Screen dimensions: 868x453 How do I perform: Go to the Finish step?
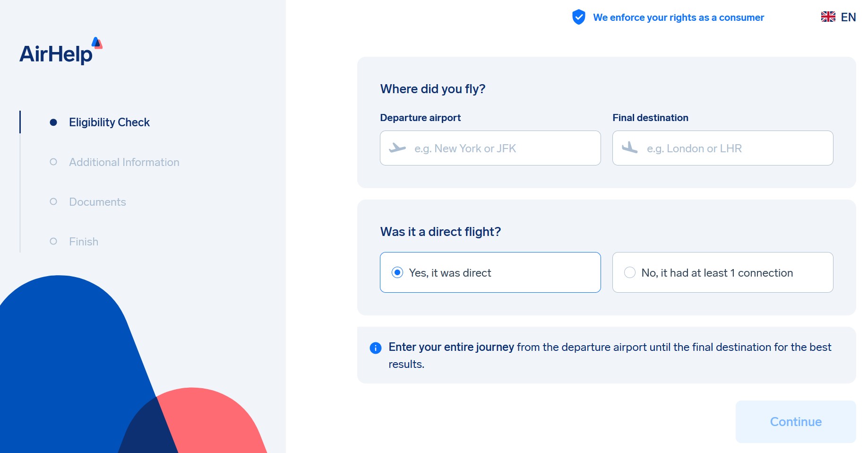point(84,242)
